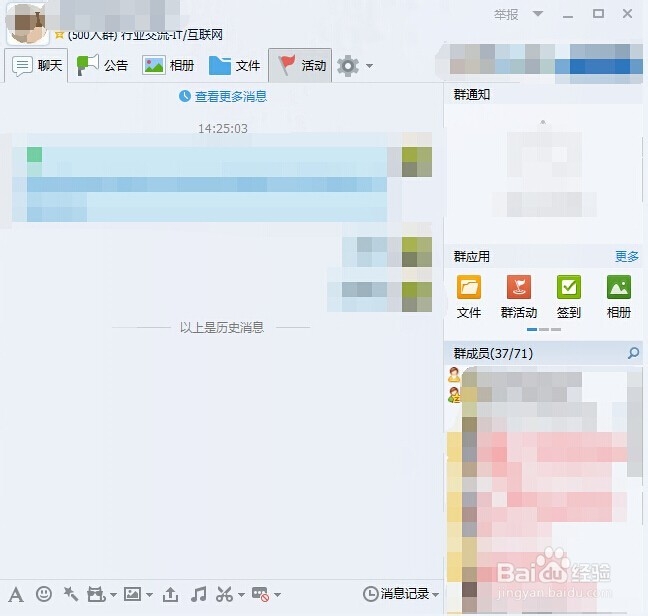Open the emoji smiley picker
648x616 pixels.
pos(44,594)
